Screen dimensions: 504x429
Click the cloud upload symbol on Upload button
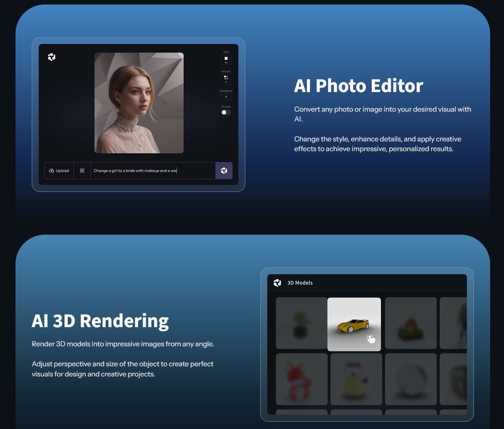coord(52,171)
